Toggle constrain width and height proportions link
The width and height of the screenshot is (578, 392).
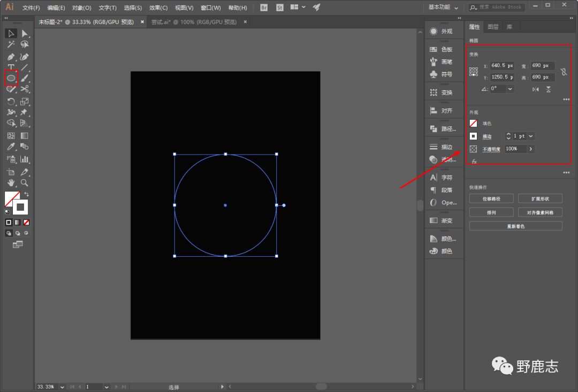pyautogui.click(x=564, y=72)
